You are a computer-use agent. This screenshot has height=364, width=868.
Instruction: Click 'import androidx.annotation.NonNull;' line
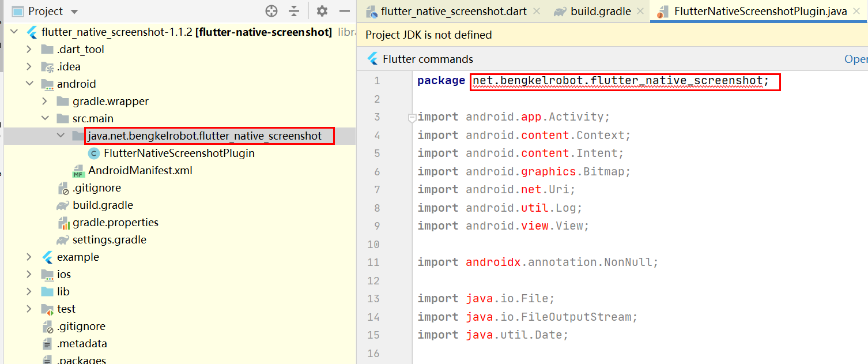tap(538, 262)
